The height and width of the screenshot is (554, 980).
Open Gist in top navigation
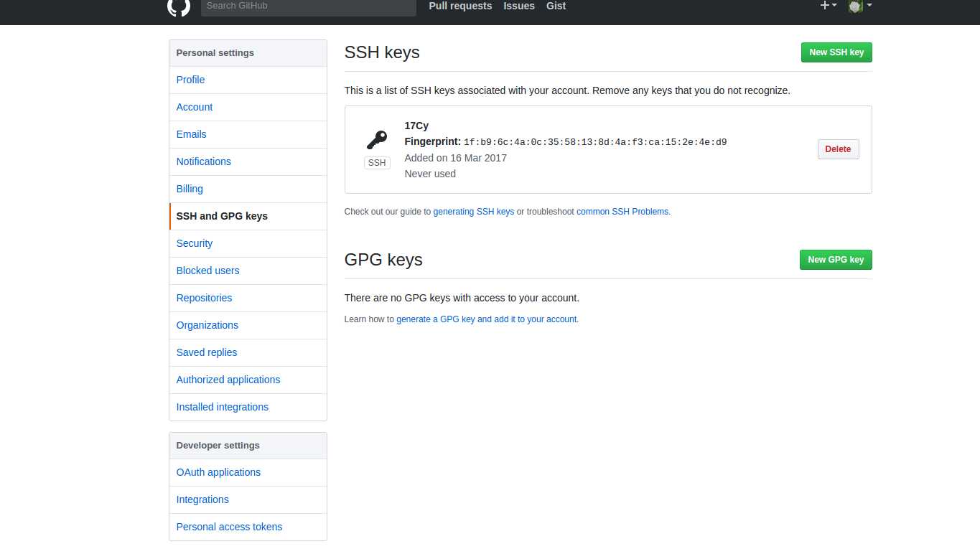click(556, 6)
